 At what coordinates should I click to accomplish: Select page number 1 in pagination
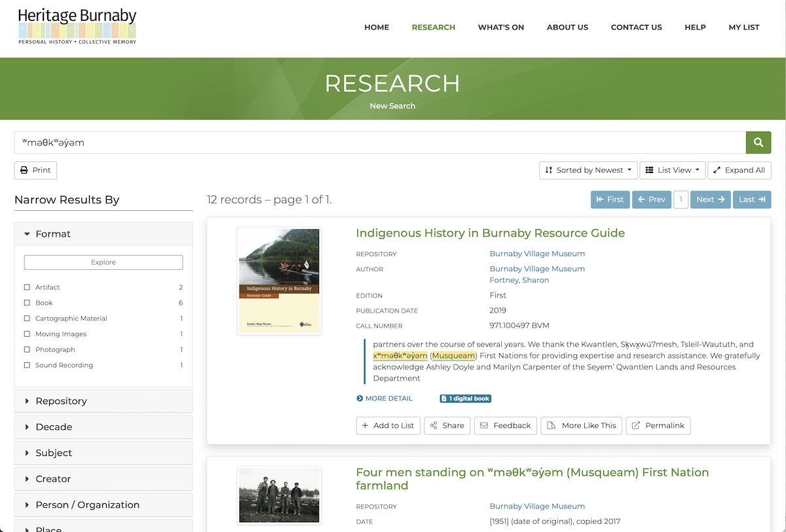point(681,200)
